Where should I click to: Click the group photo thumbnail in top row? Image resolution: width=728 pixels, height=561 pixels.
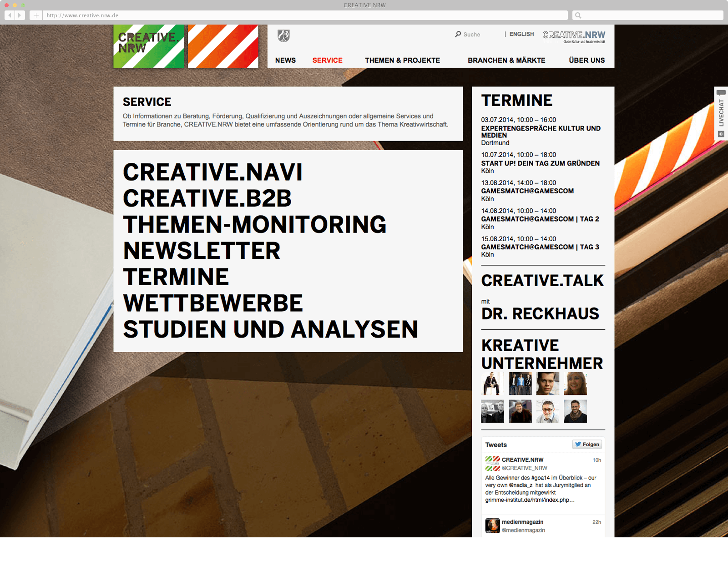pyautogui.click(x=520, y=384)
